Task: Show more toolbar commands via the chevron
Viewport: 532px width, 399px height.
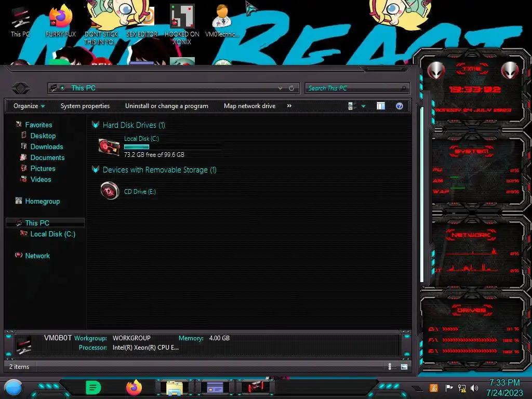Action: point(289,106)
